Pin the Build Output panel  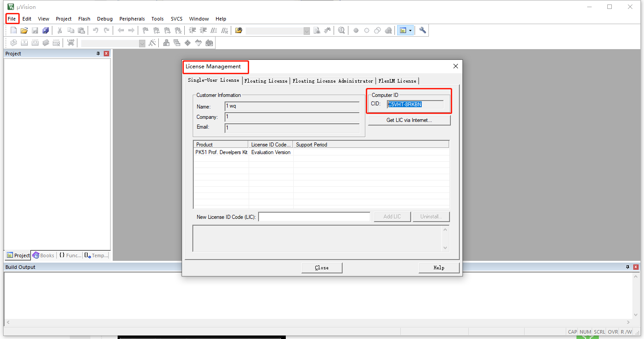click(627, 267)
